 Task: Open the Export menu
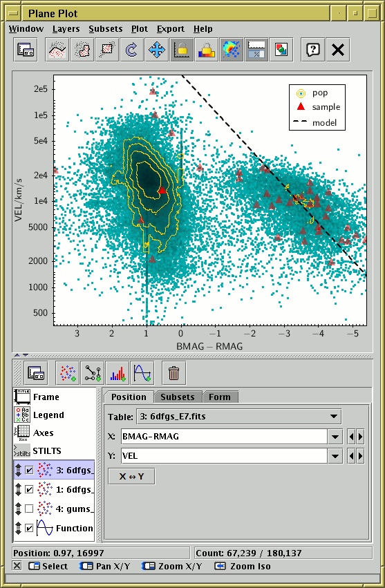point(170,29)
